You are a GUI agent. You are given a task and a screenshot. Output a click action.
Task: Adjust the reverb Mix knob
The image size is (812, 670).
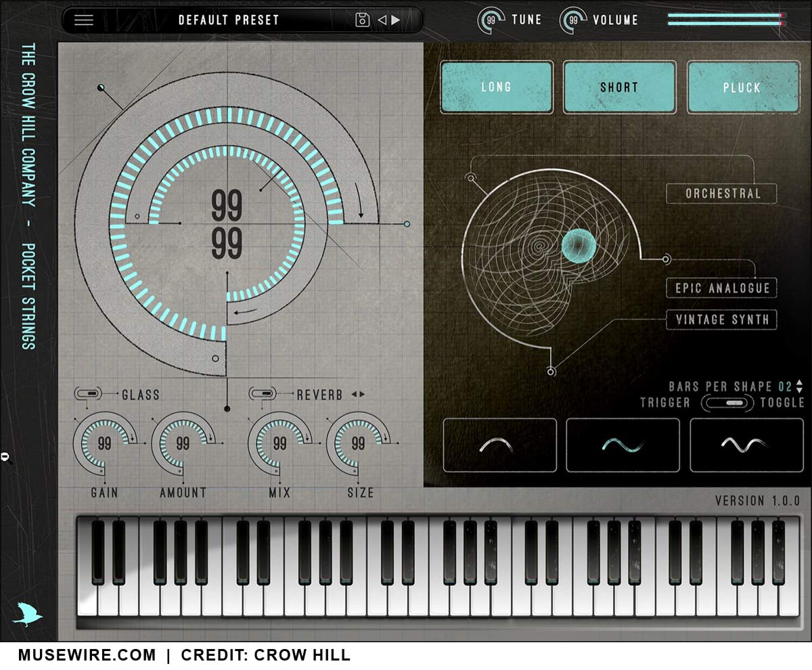click(x=279, y=444)
